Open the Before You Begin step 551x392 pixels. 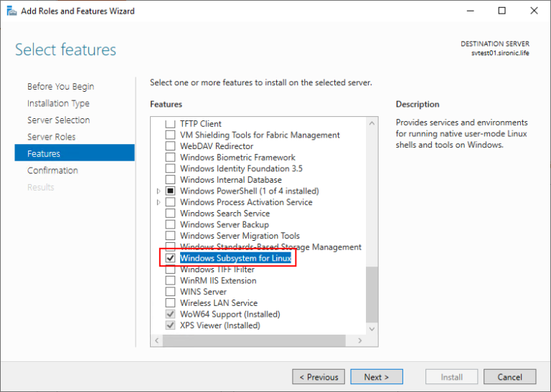[60, 87]
